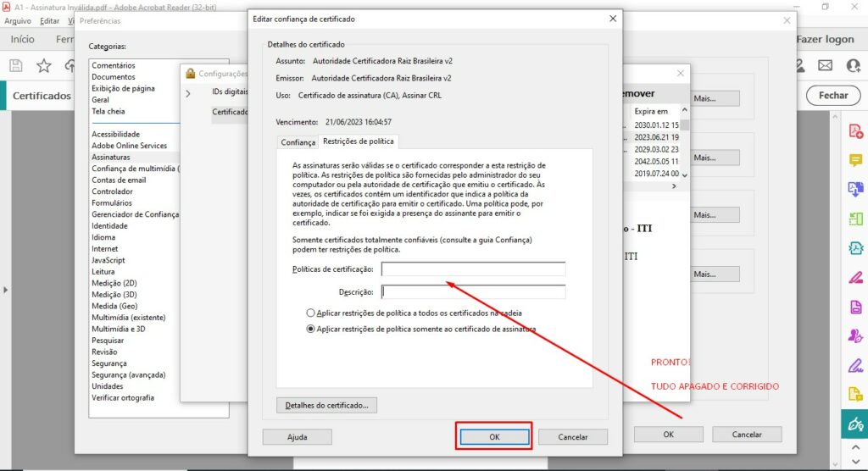The width and height of the screenshot is (868, 471).
Task: Open the yellow Send for Comments icon
Action: coord(855,394)
